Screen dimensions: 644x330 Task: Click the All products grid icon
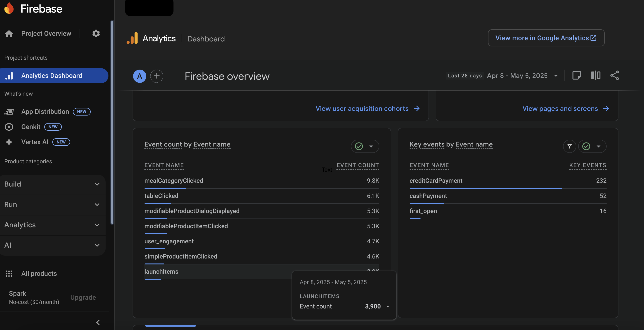click(9, 273)
